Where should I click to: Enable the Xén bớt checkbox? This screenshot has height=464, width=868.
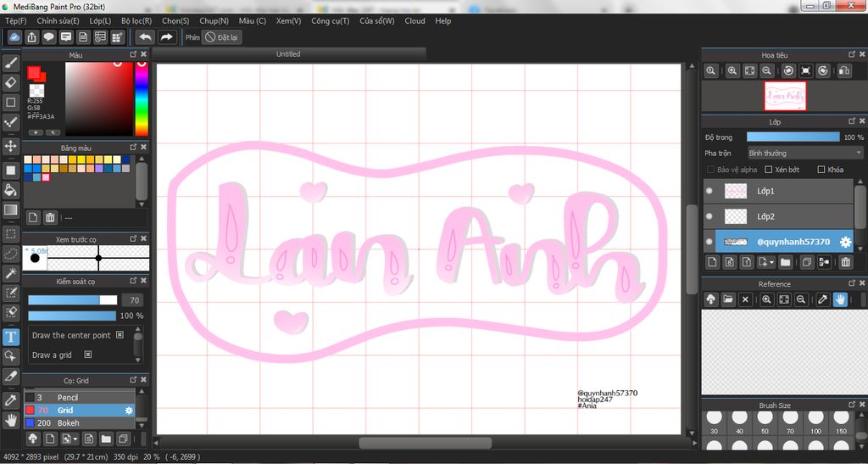[x=768, y=170]
